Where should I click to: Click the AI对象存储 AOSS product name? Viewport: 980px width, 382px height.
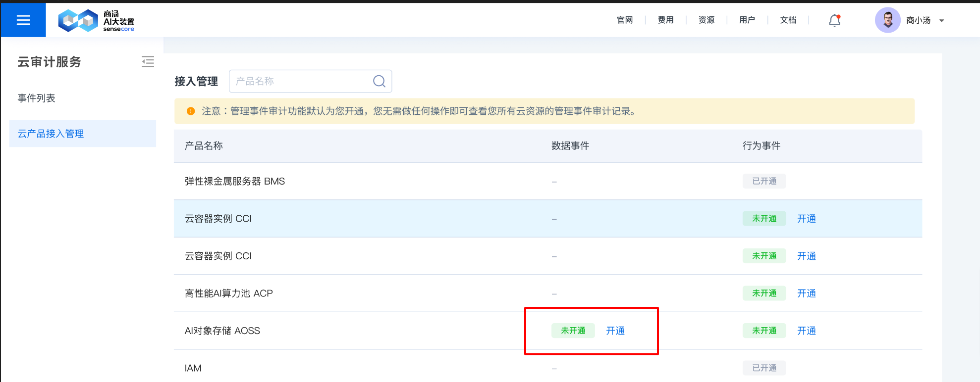pyautogui.click(x=222, y=331)
